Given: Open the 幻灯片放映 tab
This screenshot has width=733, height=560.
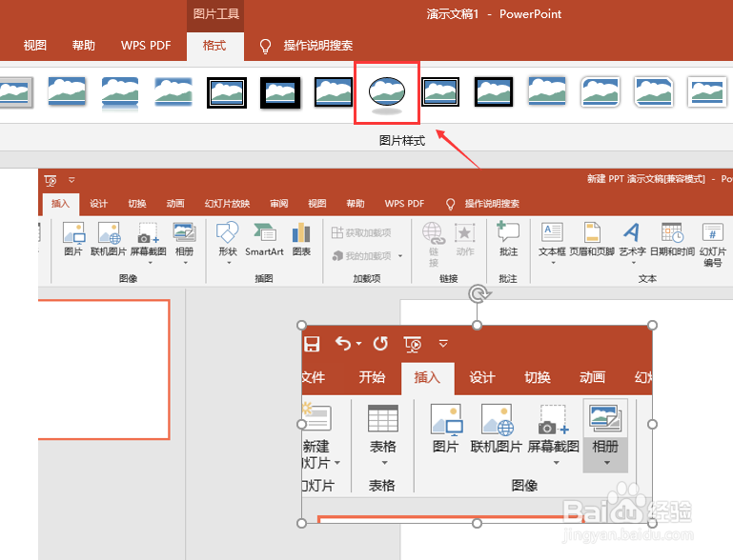Looking at the screenshot, I should coord(227,204).
